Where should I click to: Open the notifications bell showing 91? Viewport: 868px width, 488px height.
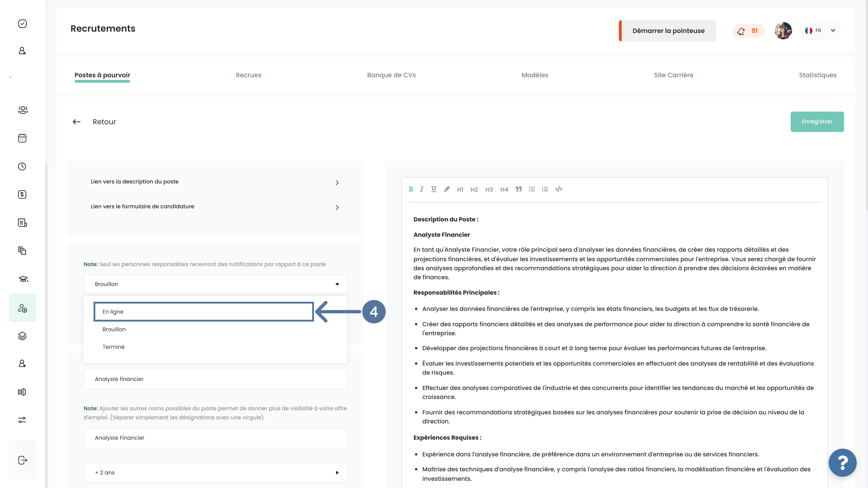coord(748,31)
